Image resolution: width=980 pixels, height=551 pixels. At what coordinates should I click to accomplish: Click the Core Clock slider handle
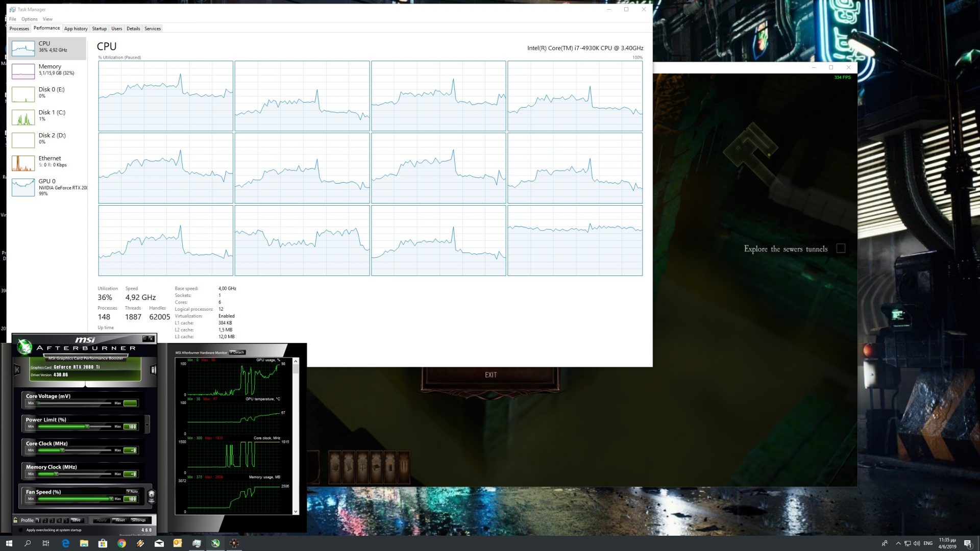tap(63, 450)
